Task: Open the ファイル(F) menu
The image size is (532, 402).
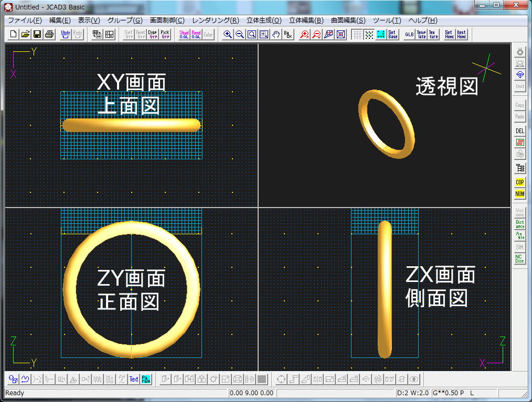Action: [25, 20]
